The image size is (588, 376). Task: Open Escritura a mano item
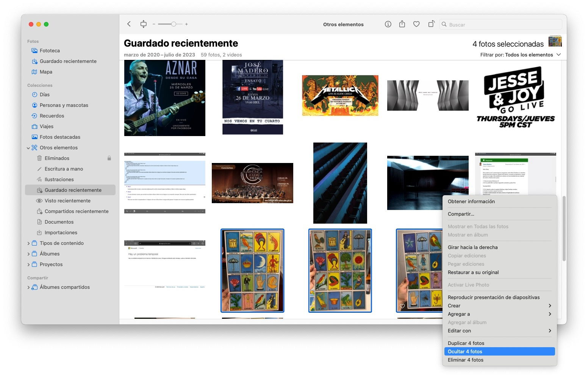64,169
